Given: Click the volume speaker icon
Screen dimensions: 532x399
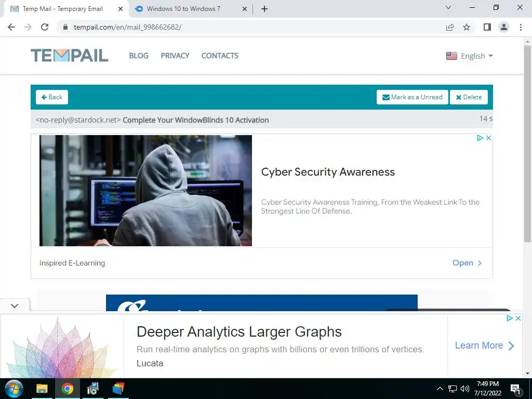Looking at the screenshot, I should click(465, 389).
